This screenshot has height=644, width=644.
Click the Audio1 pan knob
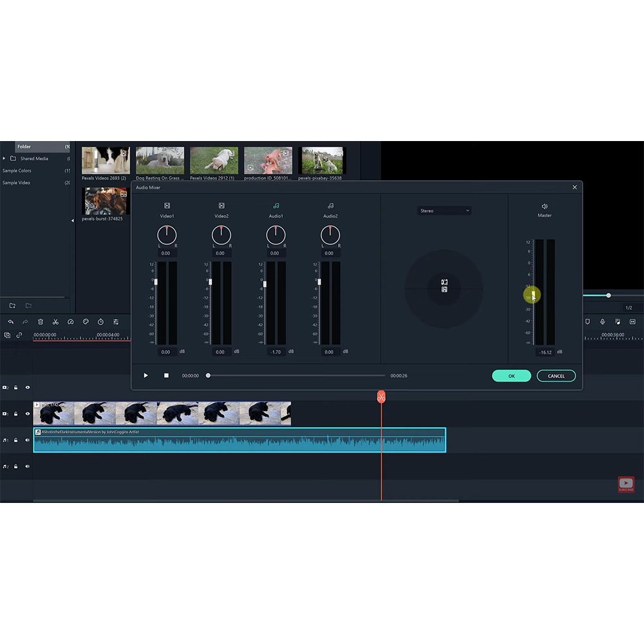tap(276, 235)
